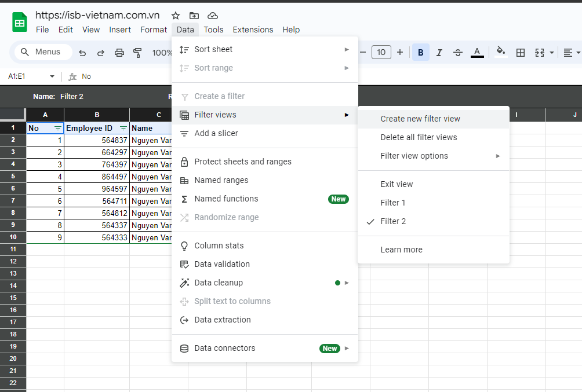The width and height of the screenshot is (582, 392).
Task: Choose Create new filter view
Action: coord(420,119)
